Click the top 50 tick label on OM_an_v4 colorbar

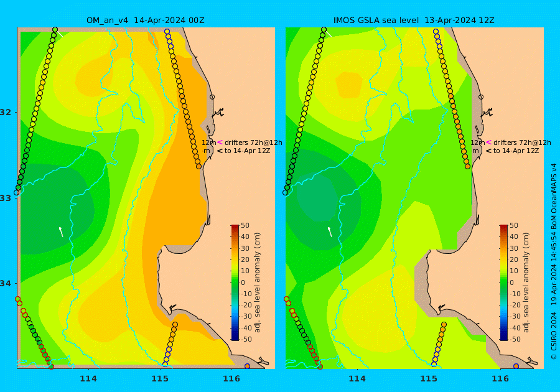coord(245,225)
